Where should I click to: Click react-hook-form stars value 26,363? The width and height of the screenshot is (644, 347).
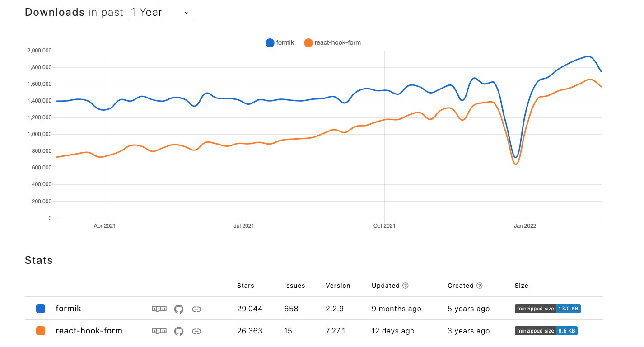250,331
